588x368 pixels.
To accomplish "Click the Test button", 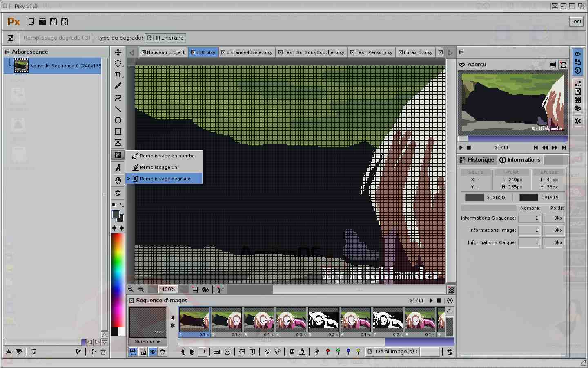I will [x=576, y=22].
